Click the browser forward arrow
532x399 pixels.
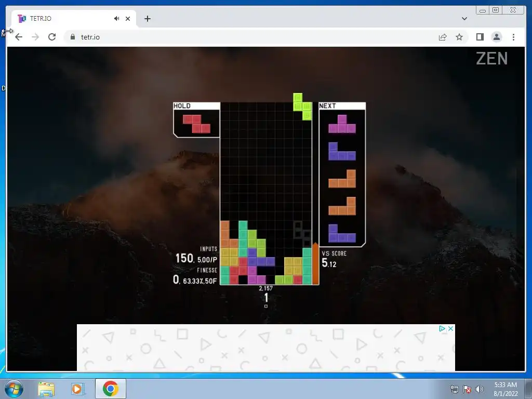tap(35, 37)
